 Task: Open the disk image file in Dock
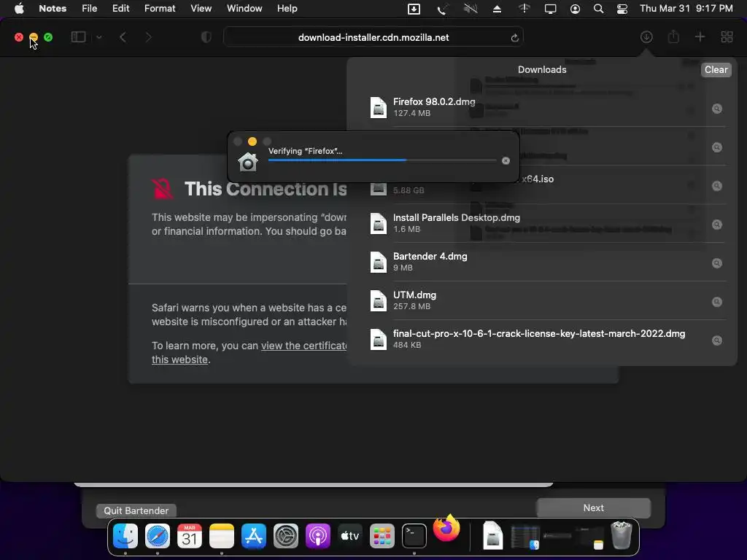[492, 535]
